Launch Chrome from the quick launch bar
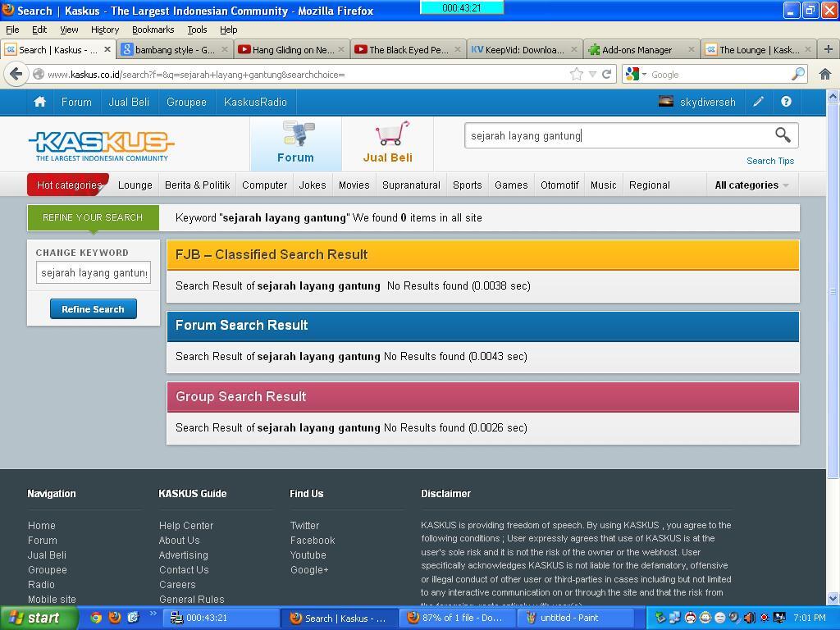This screenshot has height=630, width=840. [96, 618]
